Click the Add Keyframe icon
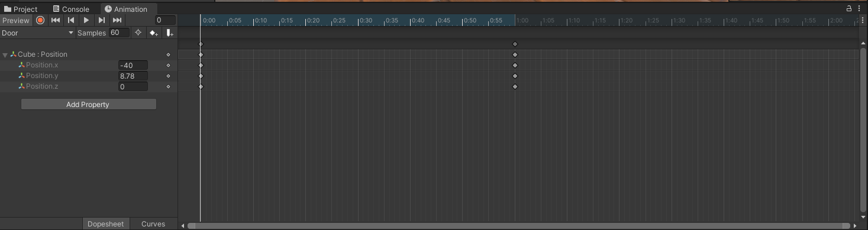Screen dimensions: 868x230 pyautogui.click(x=154, y=33)
